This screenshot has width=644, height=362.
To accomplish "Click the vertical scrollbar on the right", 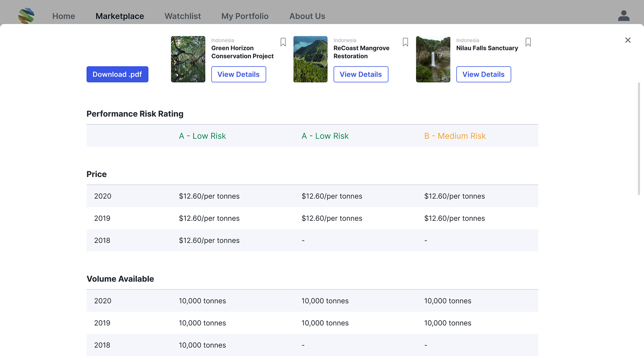I will 639,139.
